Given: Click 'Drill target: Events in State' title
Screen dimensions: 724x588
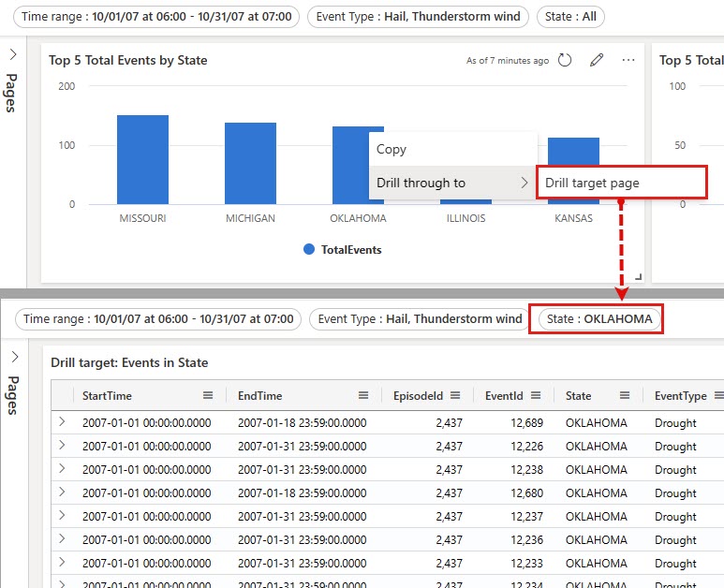Looking at the screenshot, I should (x=129, y=362).
